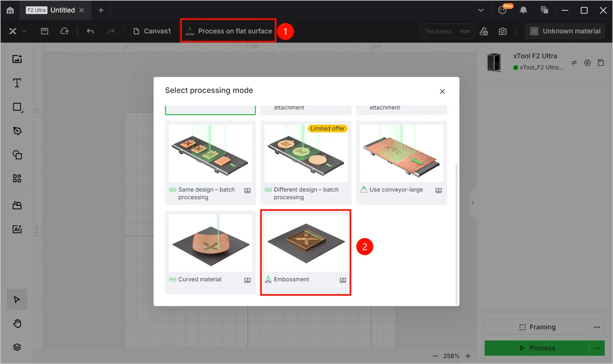
Task: Add a new project tab
Action: click(101, 10)
